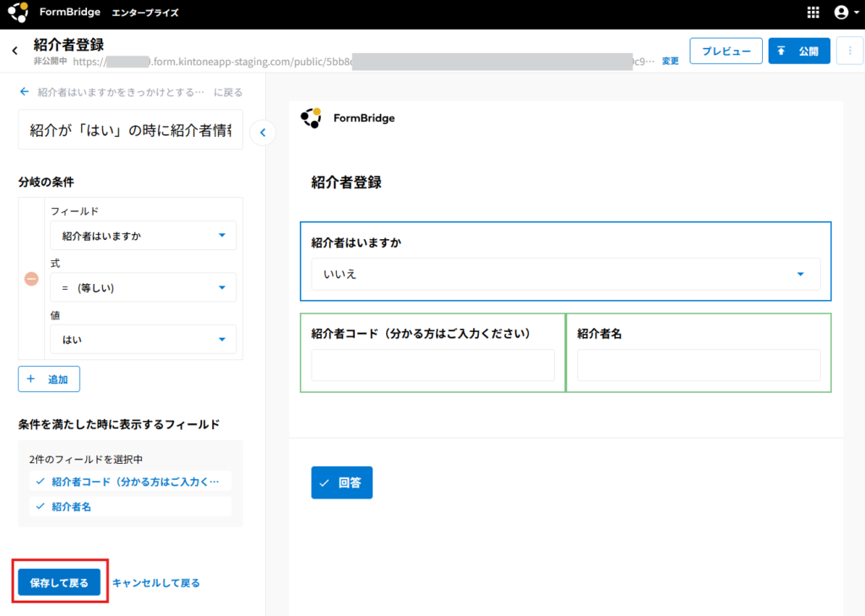The image size is (865, 616).
Task: Go back via the left arrow に戻る link
Action: (x=25, y=92)
